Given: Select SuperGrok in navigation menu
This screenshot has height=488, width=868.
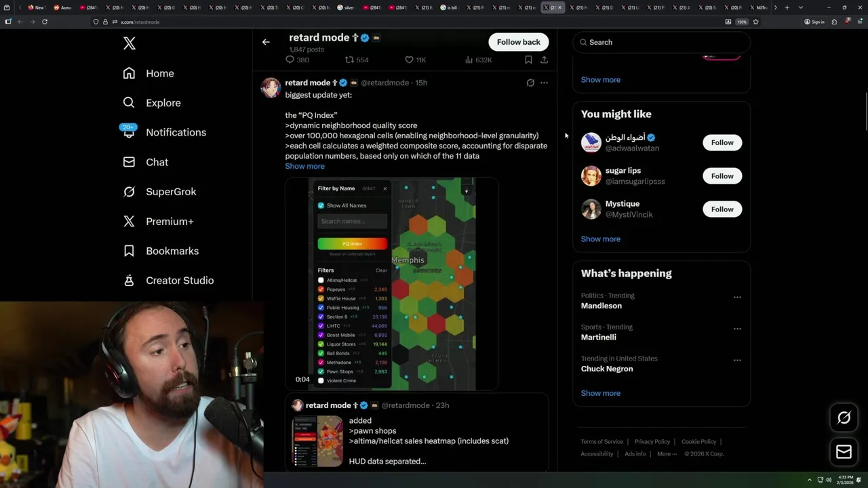Looking at the screenshot, I should click(171, 192).
